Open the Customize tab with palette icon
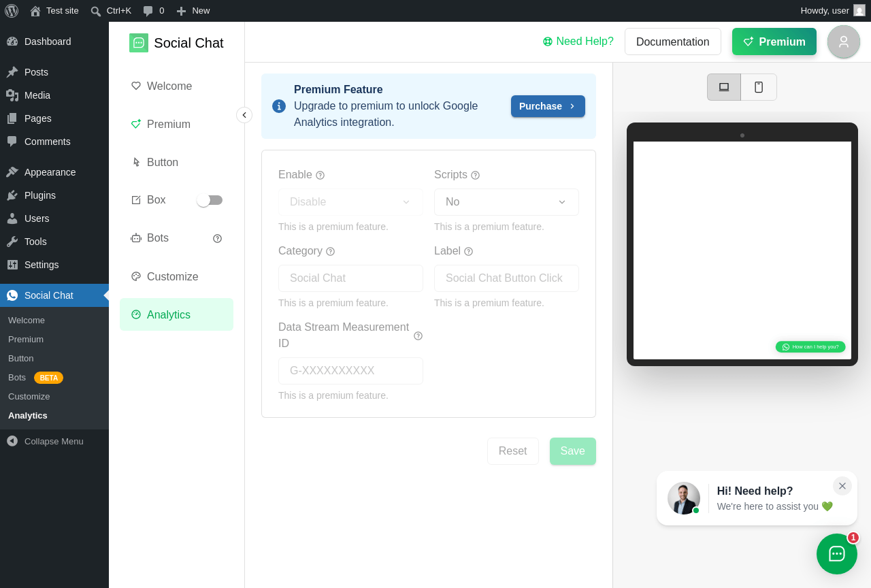Screen dimensions: 871x588 (176, 276)
